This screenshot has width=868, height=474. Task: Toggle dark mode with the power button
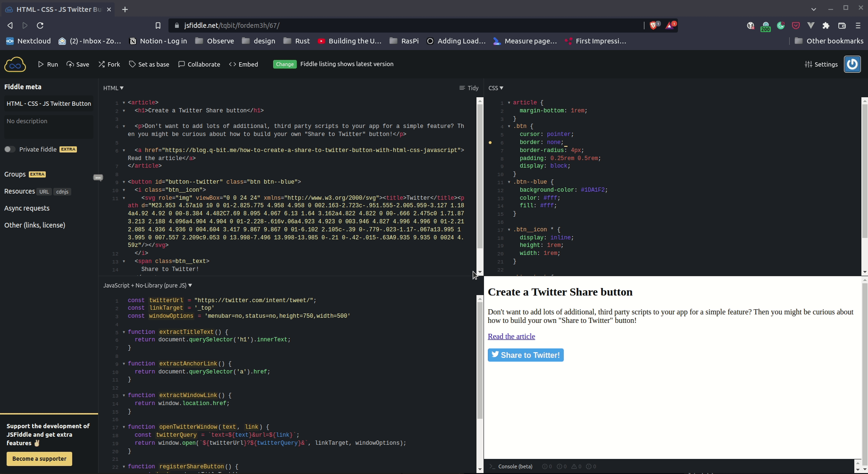(x=852, y=64)
